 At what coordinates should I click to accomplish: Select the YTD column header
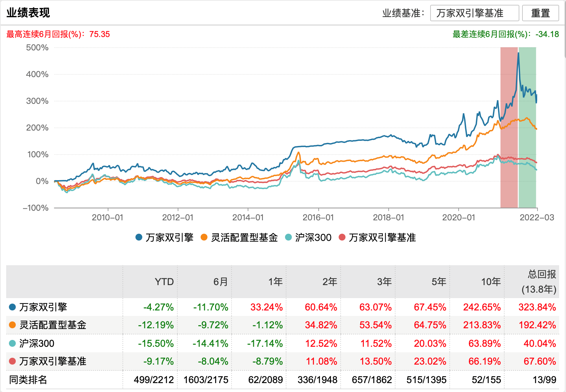pos(164,282)
